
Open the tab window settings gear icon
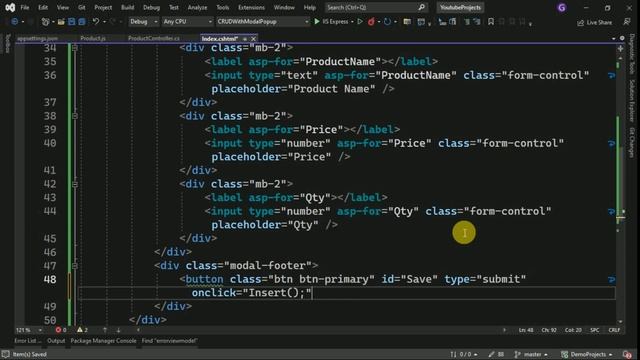coord(622,38)
